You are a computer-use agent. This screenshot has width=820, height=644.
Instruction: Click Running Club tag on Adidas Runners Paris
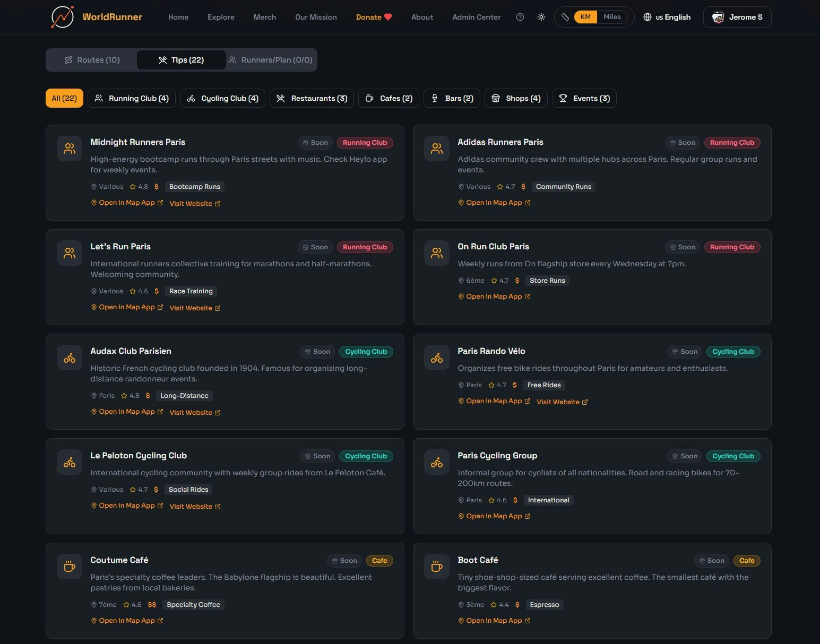click(732, 143)
